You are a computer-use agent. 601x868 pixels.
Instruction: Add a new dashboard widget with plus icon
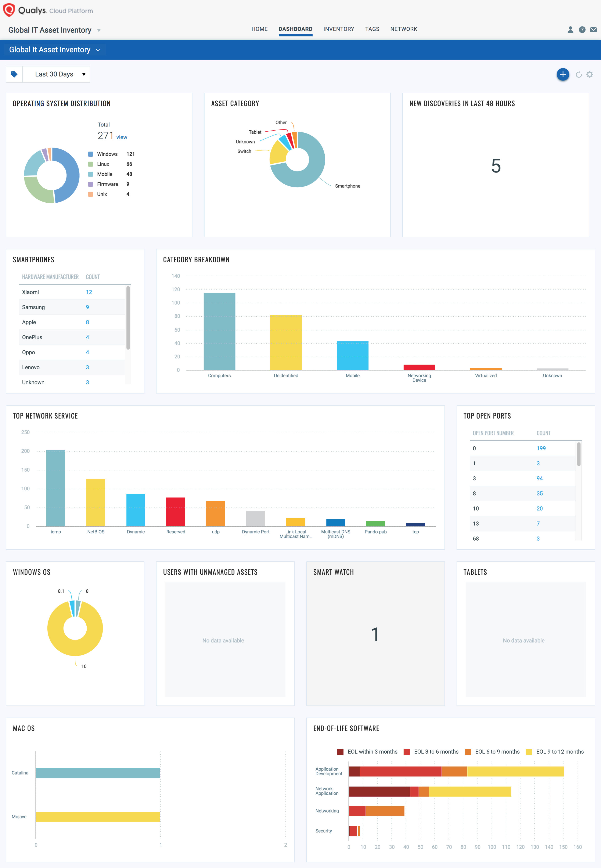[563, 74]
